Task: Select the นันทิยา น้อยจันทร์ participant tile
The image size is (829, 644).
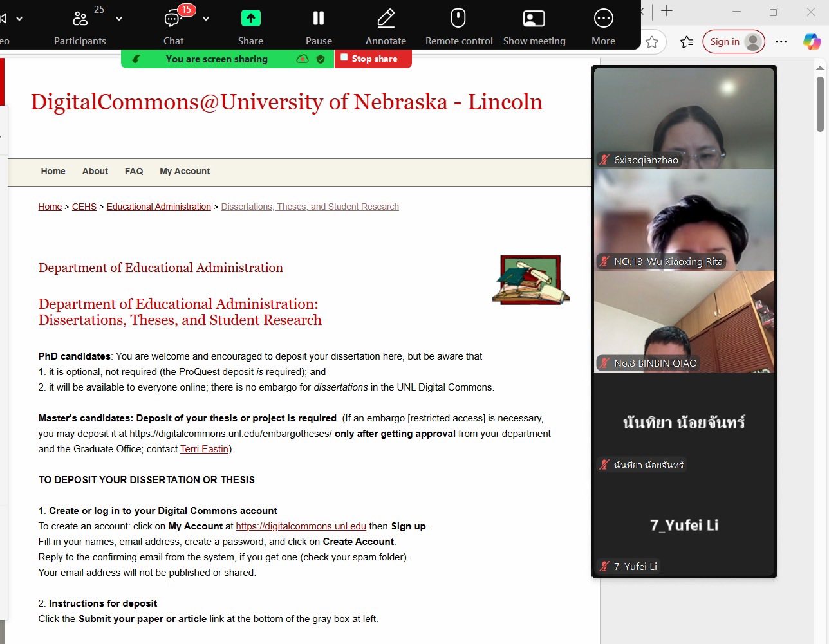Action: click(x=684, y=423)
